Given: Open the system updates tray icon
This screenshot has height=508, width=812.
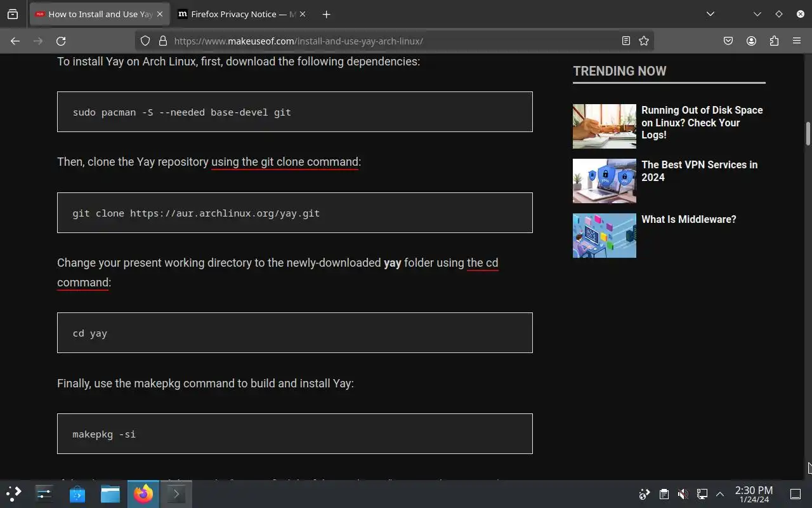Looking at the screenshot, I should pos(645,494).
